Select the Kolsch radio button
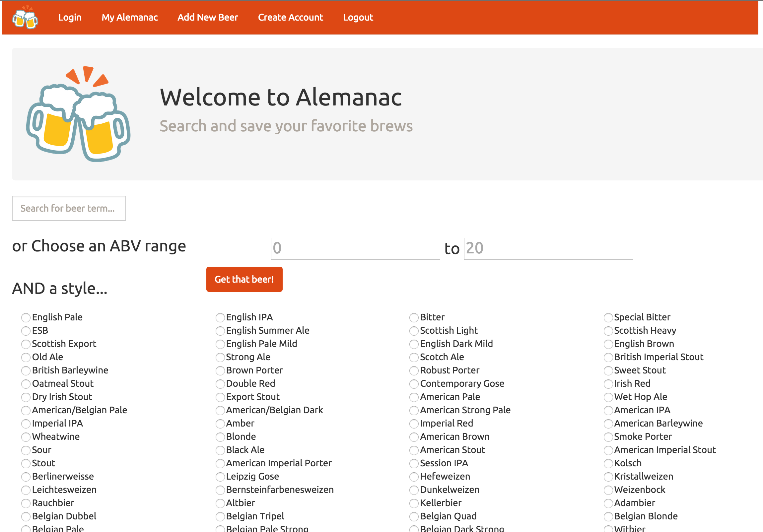 [x=608, y=464]
